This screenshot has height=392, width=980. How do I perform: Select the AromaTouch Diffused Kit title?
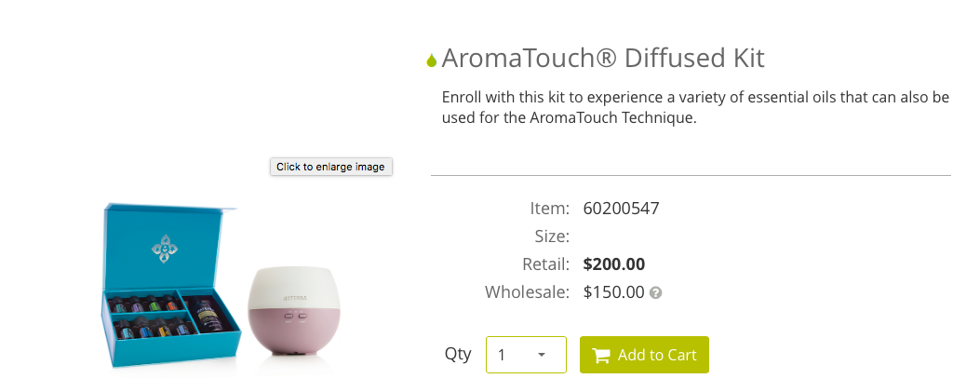click(x=602, y=58)
